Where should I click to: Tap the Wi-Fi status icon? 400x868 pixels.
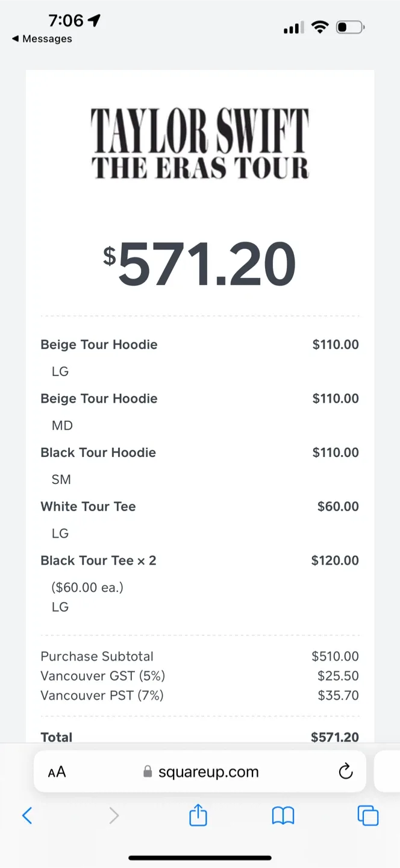tap(320, 27)
